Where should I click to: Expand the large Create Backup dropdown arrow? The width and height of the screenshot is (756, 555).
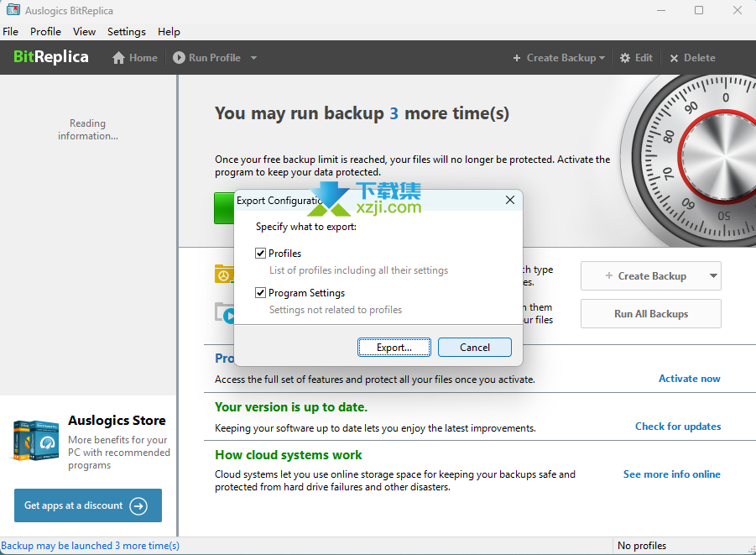tap(713, 276)
